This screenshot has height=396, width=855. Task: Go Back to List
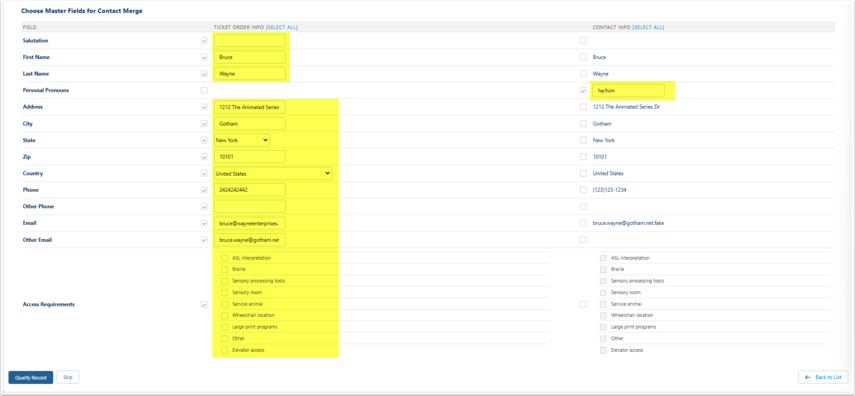pos(823,377)
